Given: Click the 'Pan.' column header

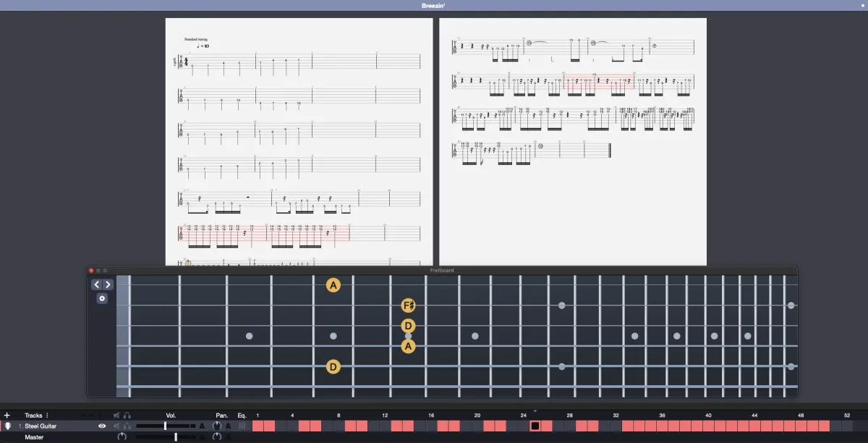Looking at the screenshot, I should click(x=221, y=415).
